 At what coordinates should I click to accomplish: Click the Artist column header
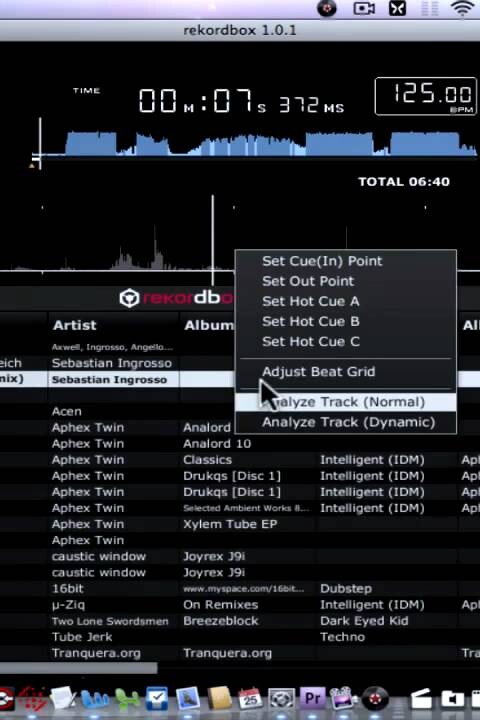74,325
